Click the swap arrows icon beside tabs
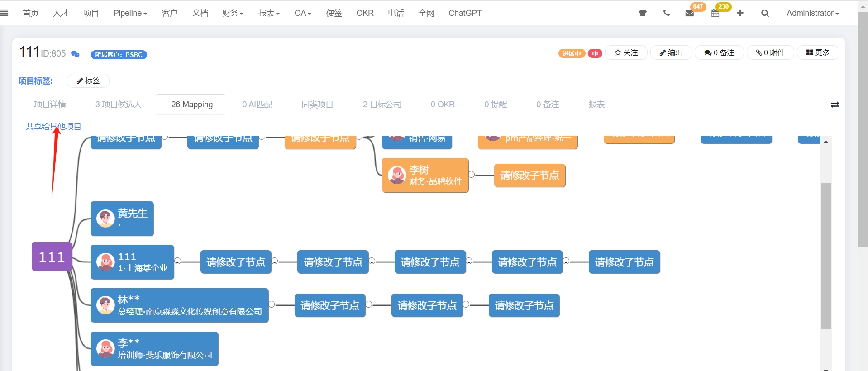868x371 pixels. click(835, 105)
